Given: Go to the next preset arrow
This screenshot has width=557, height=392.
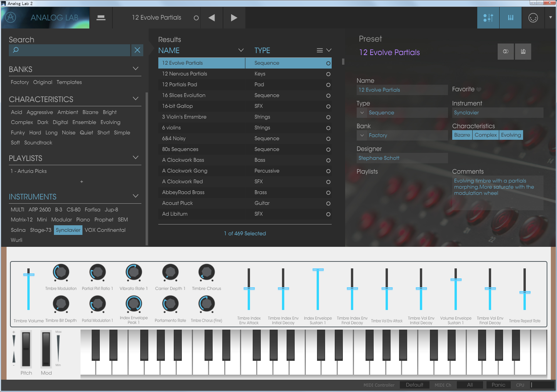Looking at the screenshot, I should pos(234,18).
